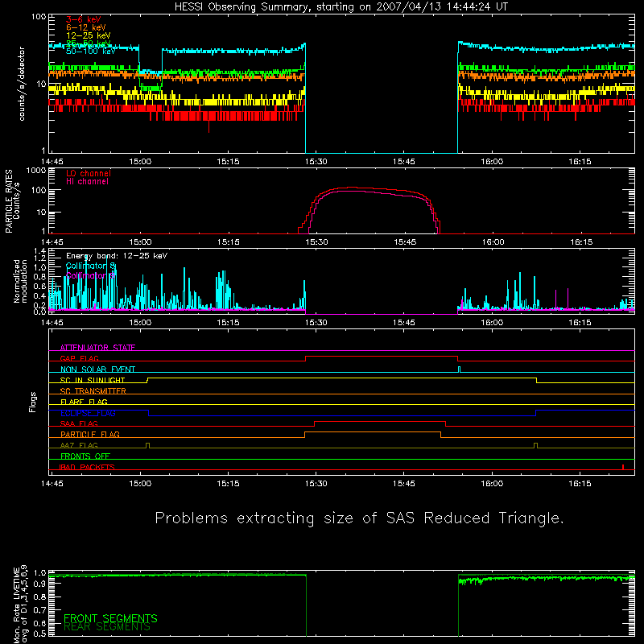Click the first AAZ FLAG pulse near 15:01
Viewport: 644px width, 644px height.
tap(148, 445)
